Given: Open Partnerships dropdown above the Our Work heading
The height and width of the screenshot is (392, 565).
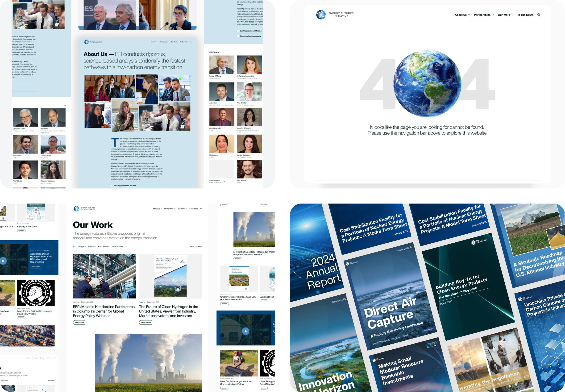Looking at the screenshot, I should pyautogui.click(x=170, y=209).
